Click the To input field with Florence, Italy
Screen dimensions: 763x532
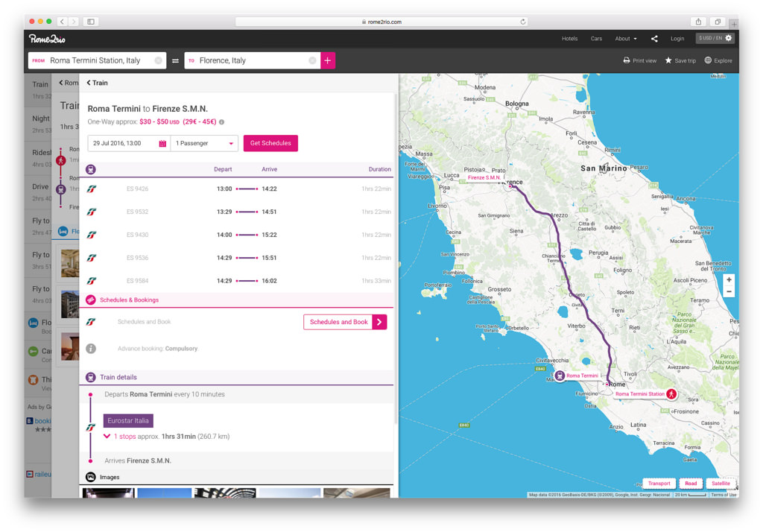252,60
